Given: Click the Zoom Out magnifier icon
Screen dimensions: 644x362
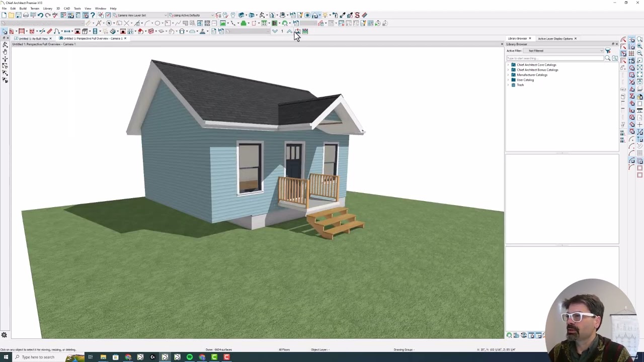Looking at the screenshot, I should pos(639,53).
